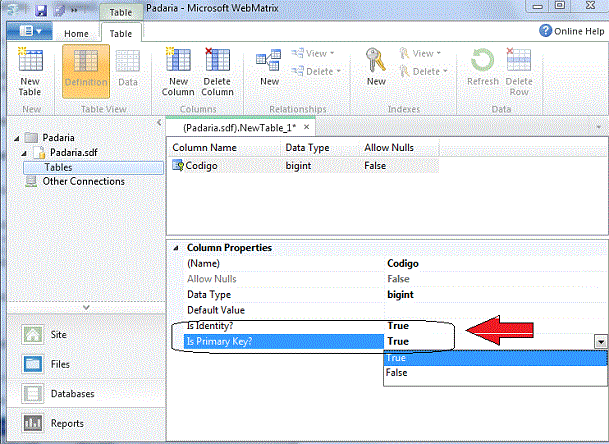Open the Files workspace
Image resolution: width=609 pixels, height=444 pixels.
pyautogui.click(x=45, y=364)
